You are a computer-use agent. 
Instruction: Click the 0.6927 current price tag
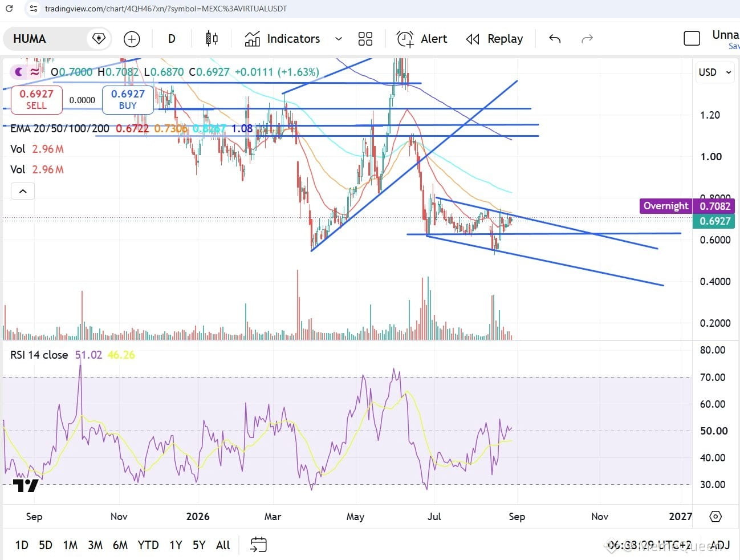click(x=715, y=221)
